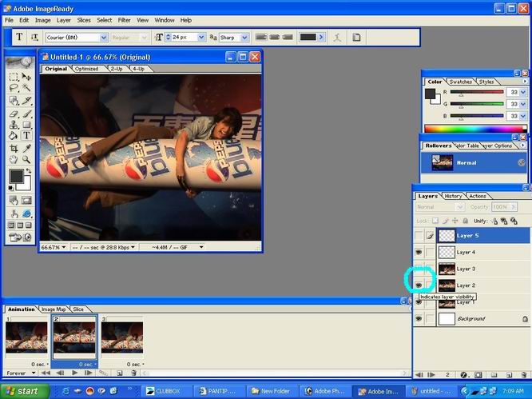
Task: Toggle Unify layer style button
Action: click(x=514, y=221)
